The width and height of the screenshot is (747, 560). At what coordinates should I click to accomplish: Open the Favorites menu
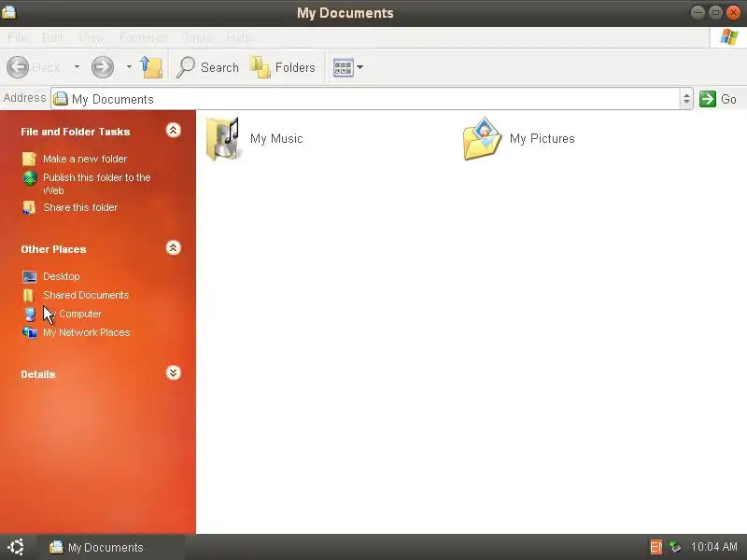click(144, 37)
